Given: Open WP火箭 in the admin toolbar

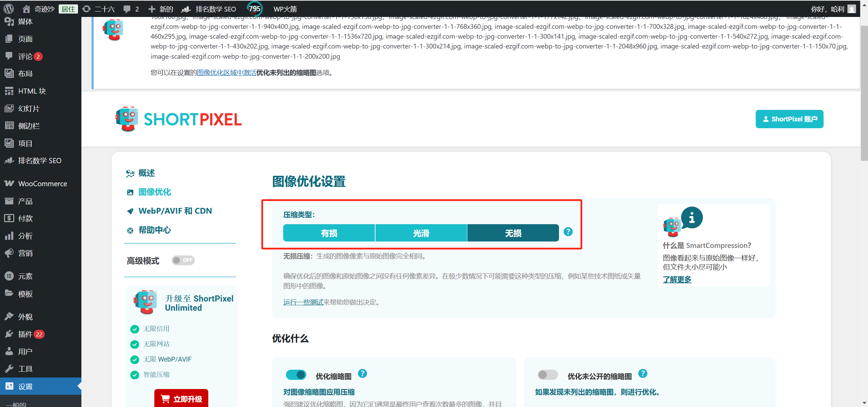Looking at the screenshot, I should click(x=285, y=8).
